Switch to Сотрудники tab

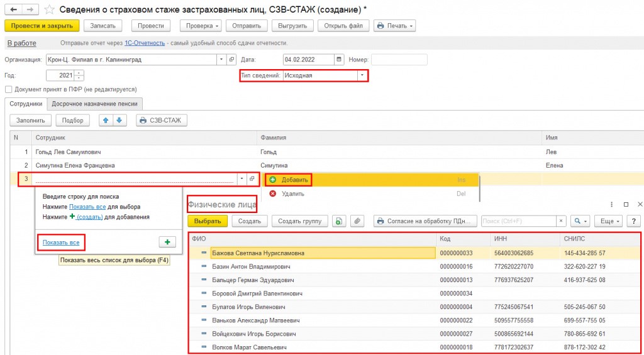[26, 104]
